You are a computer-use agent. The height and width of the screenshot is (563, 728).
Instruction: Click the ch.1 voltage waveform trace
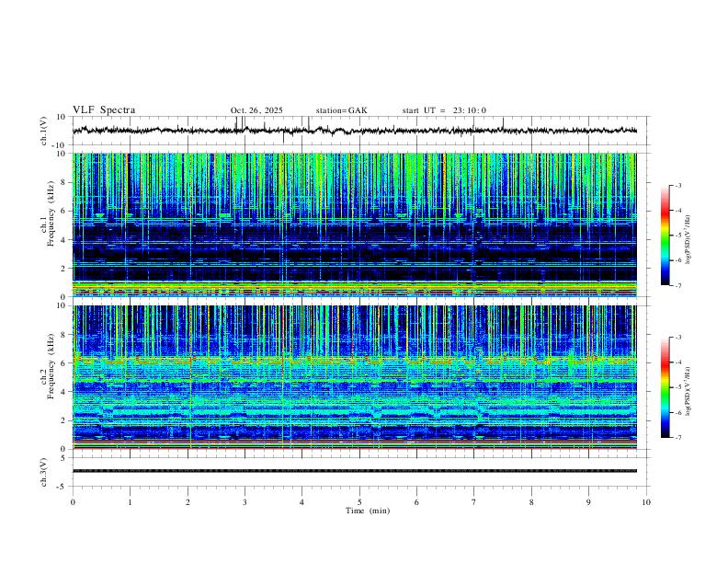[x=355, y=131]
